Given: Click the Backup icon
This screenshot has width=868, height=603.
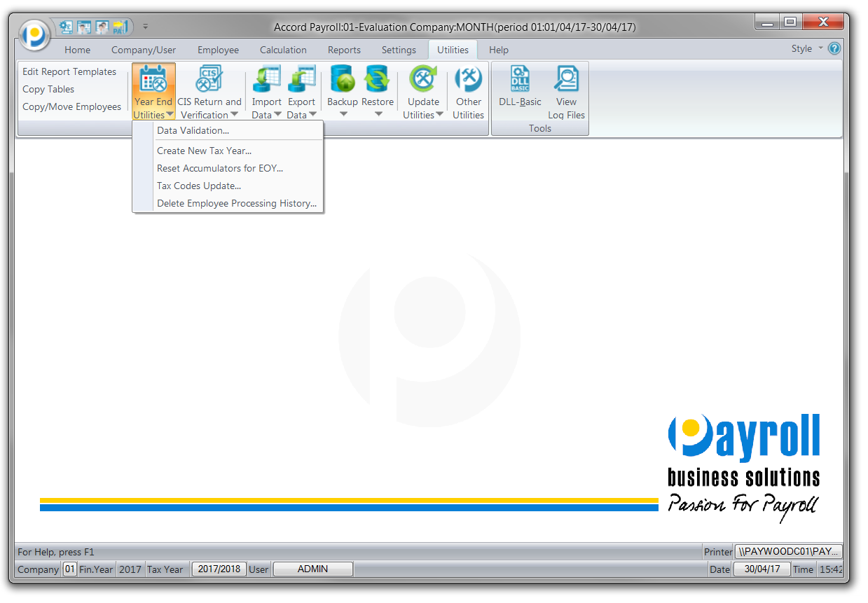Looking at the screenshot, I should [341, 84].
